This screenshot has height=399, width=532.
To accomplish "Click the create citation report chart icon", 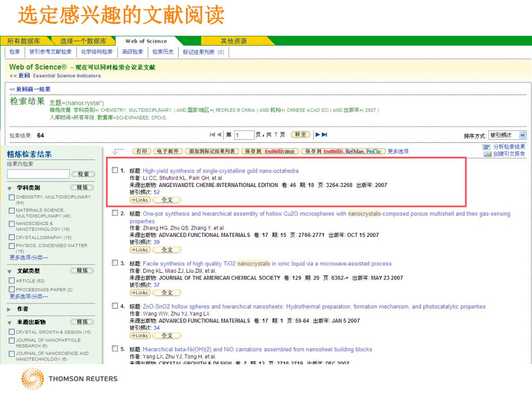I will point(487,154).
